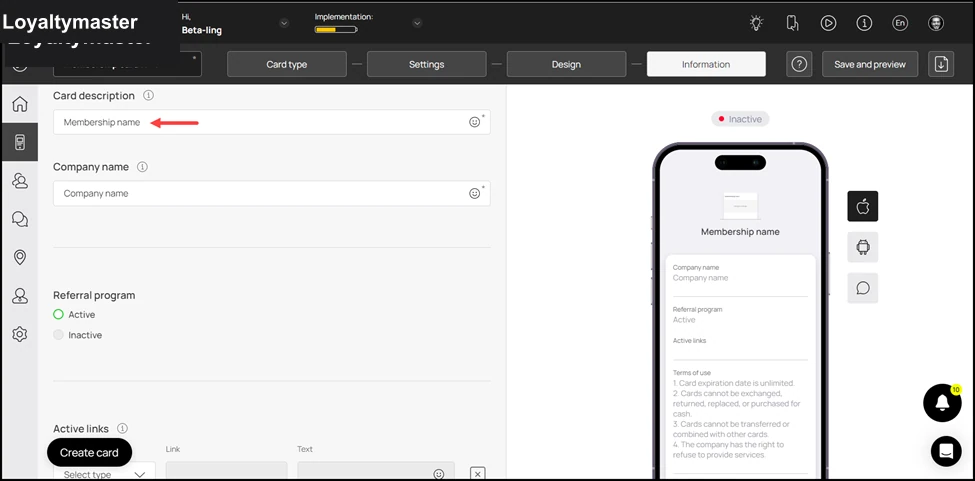
Task: Click info icon beside Active links
Action: (x=122, y=428)
